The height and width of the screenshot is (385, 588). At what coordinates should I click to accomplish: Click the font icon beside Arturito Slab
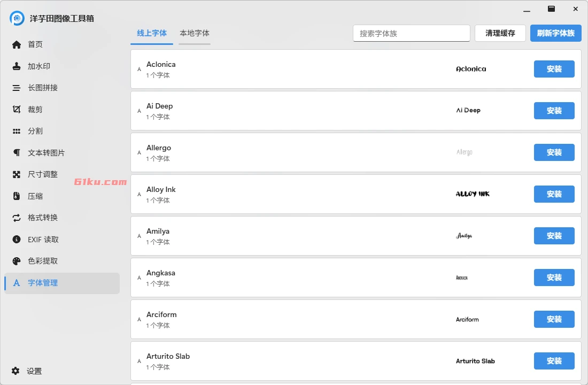tap(139, 361)
